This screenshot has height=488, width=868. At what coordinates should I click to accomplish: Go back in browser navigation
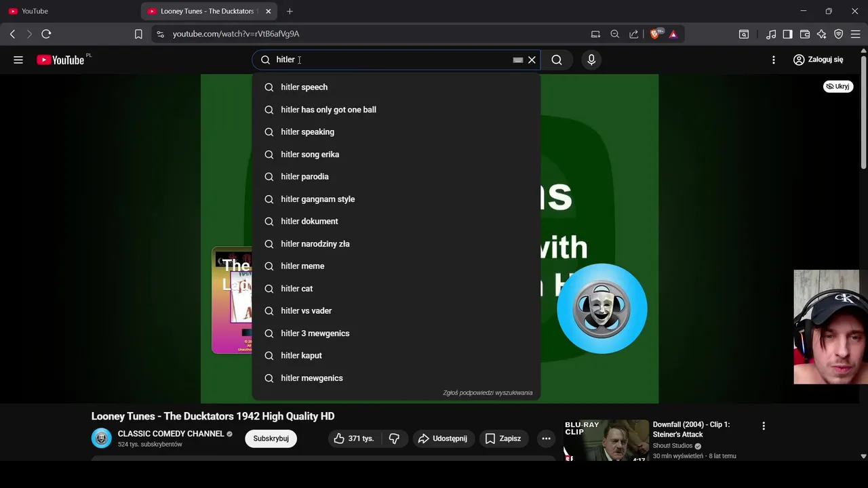tap(12, 34)
